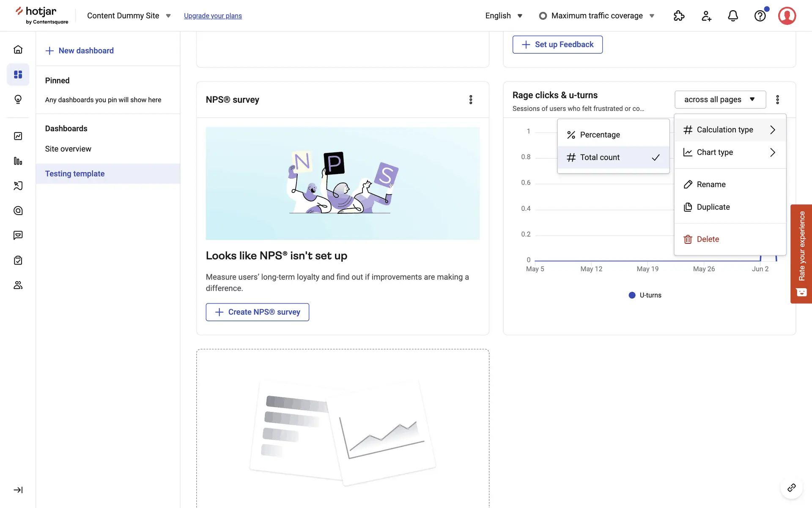Click the invite user icon
This screenshot has height=508, width=812.
pyautogui.click(x=706, y=16)
